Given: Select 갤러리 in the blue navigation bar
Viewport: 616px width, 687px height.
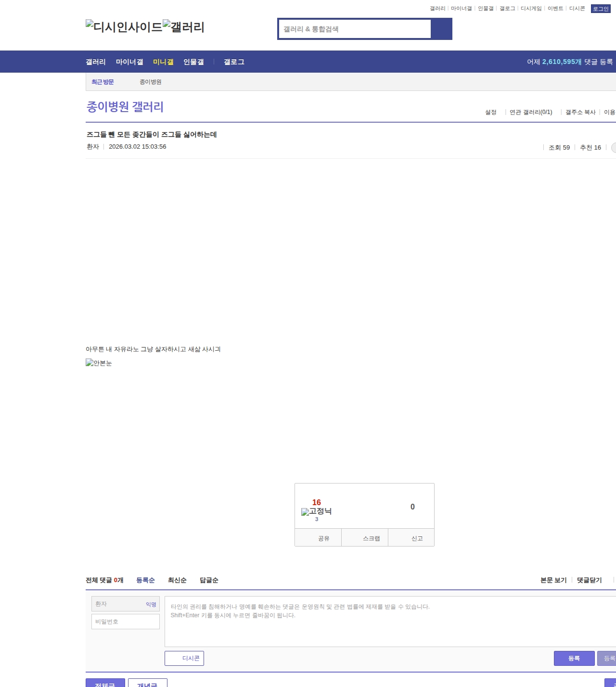Looking at the screenshot, I should [96, 62].
